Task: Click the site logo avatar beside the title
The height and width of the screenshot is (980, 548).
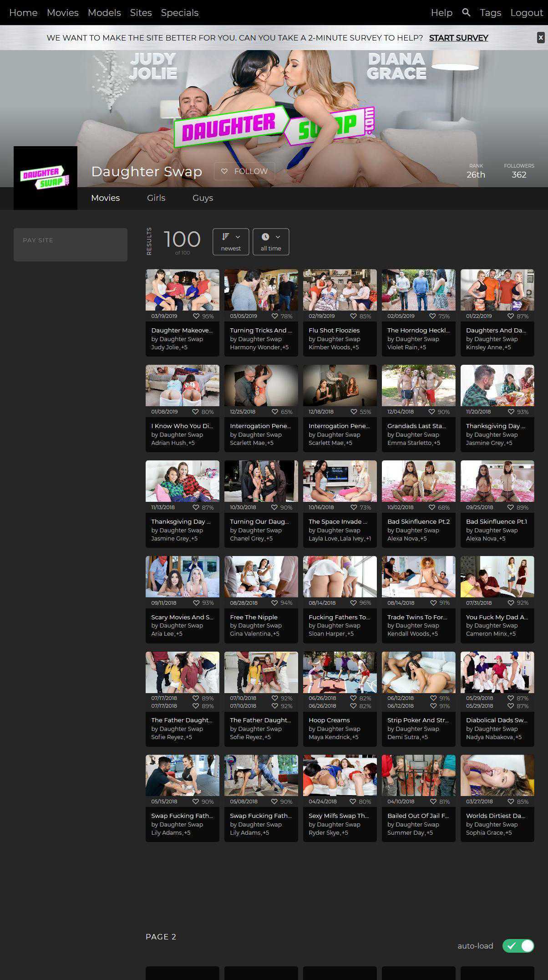Action: pyautogui.click(x=46, y=178)
